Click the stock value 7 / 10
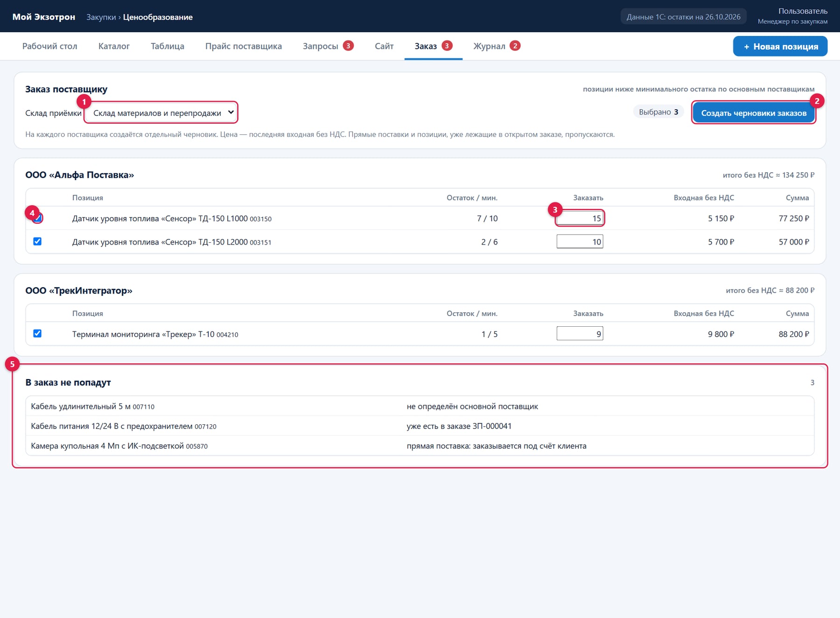The image size is (840, 618). point(487,218)
